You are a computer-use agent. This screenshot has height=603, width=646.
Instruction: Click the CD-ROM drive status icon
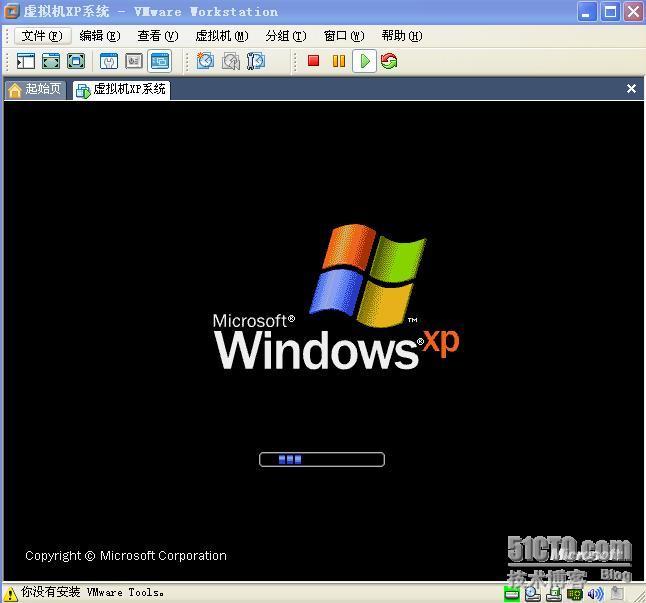(533, 594)
